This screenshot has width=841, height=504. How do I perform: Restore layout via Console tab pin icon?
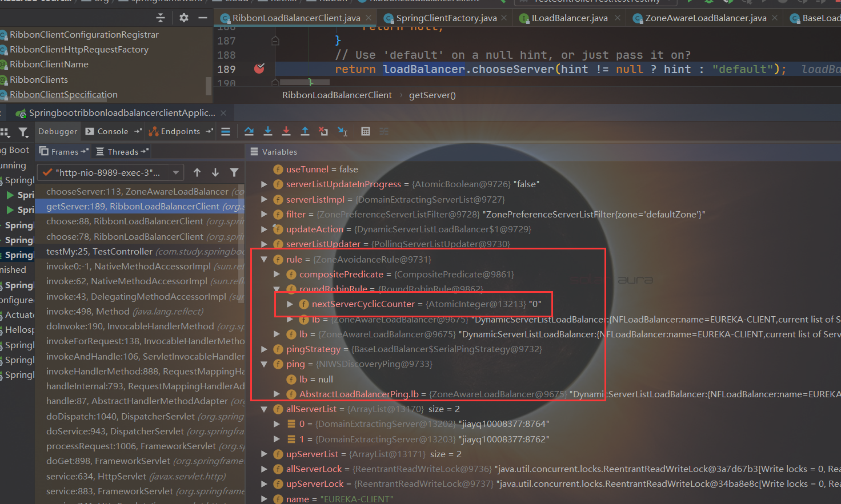[138, 131]
